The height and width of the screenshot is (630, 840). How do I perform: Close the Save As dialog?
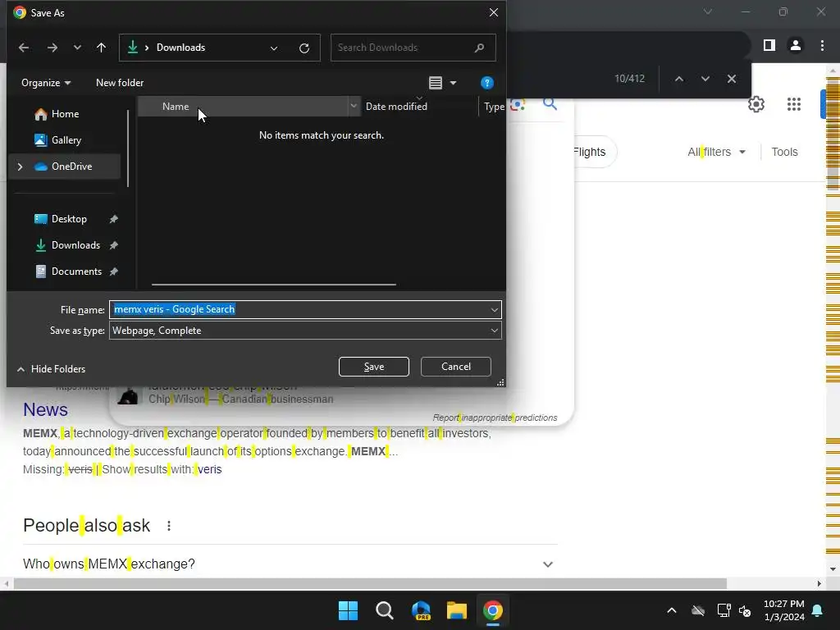point(493,12)
